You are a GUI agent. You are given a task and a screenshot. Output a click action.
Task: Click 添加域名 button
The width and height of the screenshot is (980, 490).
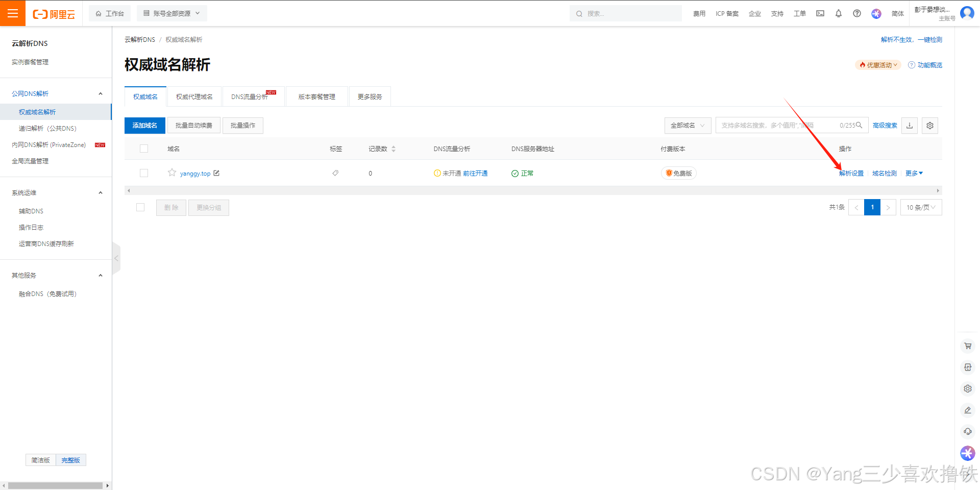tap(145, 126)
